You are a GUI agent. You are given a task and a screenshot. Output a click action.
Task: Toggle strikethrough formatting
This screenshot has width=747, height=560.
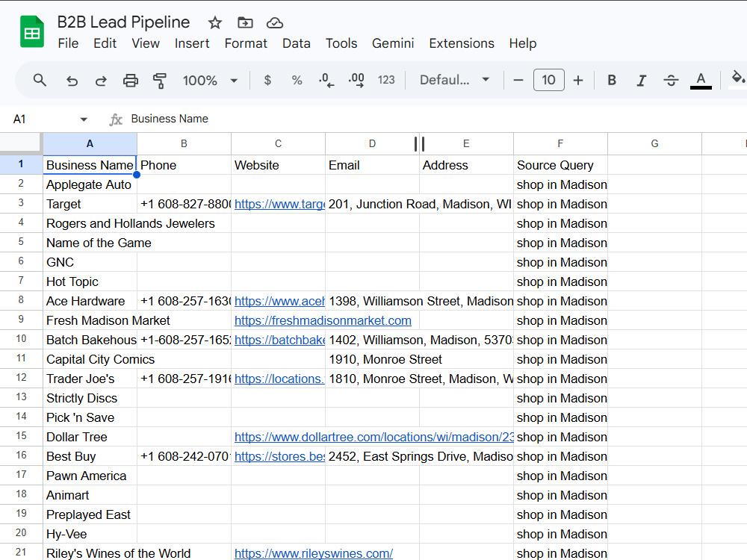click(671, 81)
